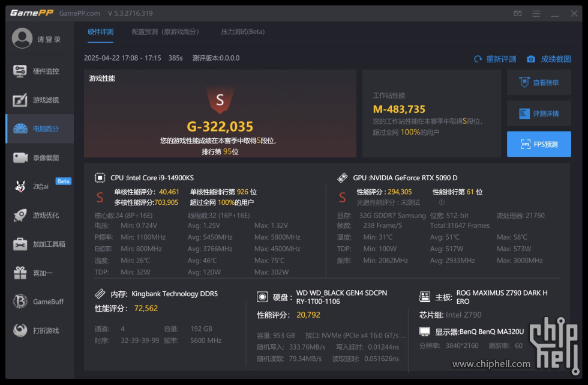Click GPU 性能排行第 61 位 ranking text
588x385 pixels.
(x=457, y=192)
